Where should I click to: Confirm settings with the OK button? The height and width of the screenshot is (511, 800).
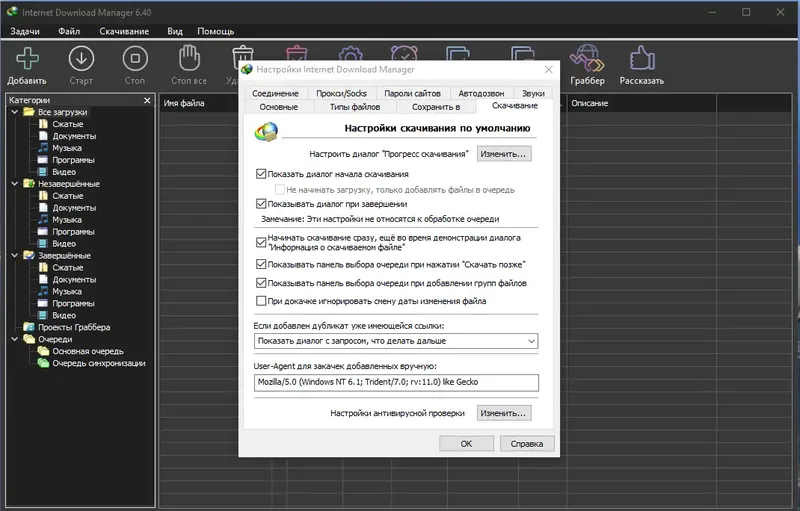click(x=466, y=444)
